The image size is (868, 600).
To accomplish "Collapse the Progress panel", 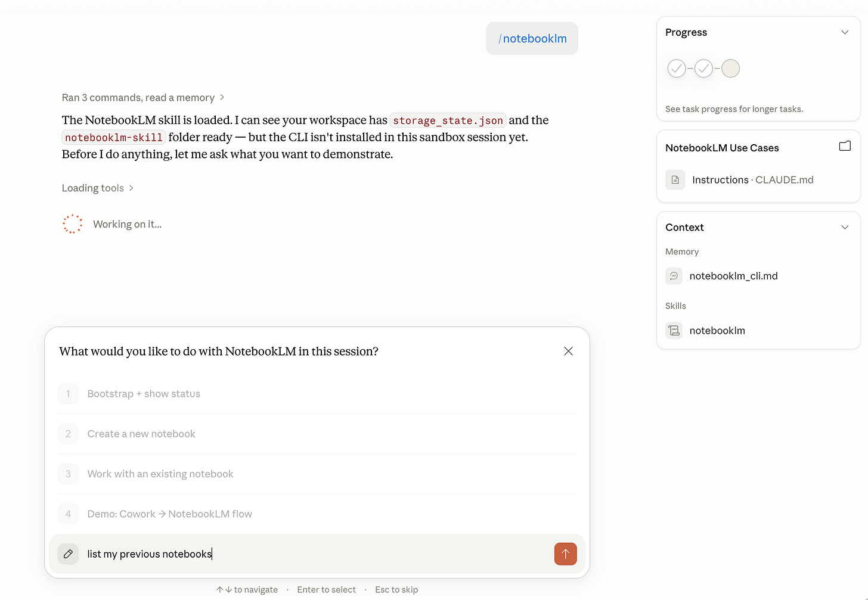I will [x=845, y=32].
